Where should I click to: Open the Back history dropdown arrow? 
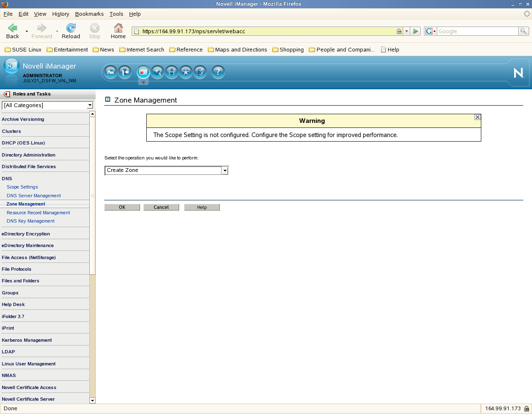(x=27, y=31)
